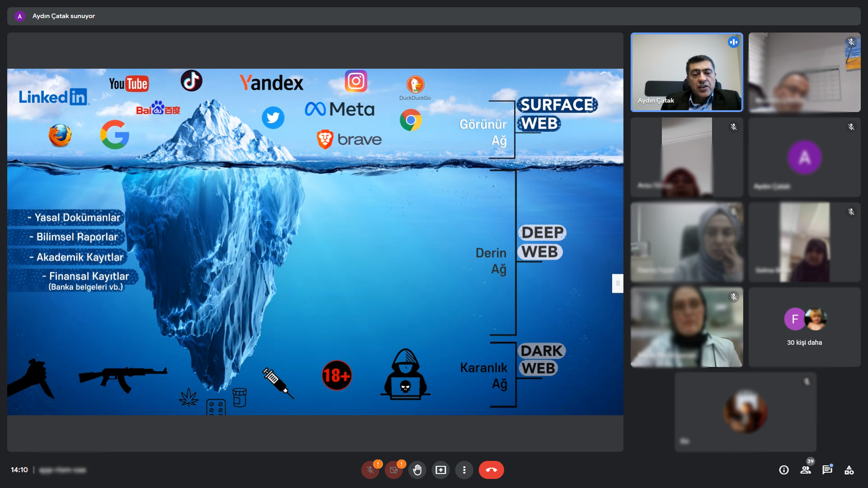Open the present now screen-share button
This screenshot has height=488, width=868.
[x=441, y=470]
